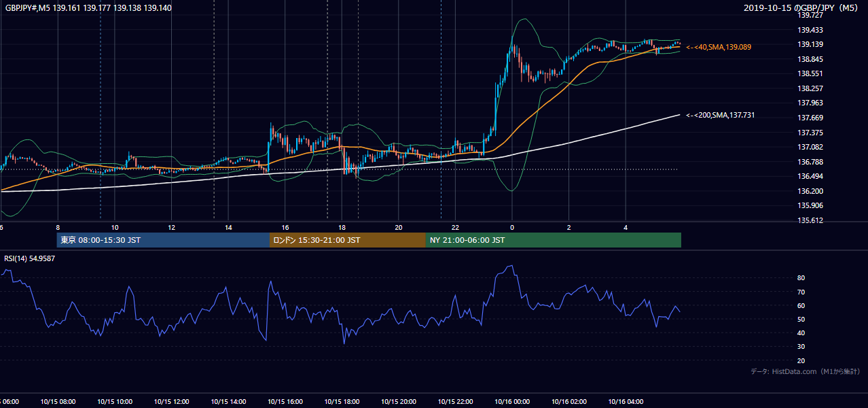This screenshot has height=408, width=868.
Task: Click the 10/15 18:00 time axis label
Action: tap(342, 402)
